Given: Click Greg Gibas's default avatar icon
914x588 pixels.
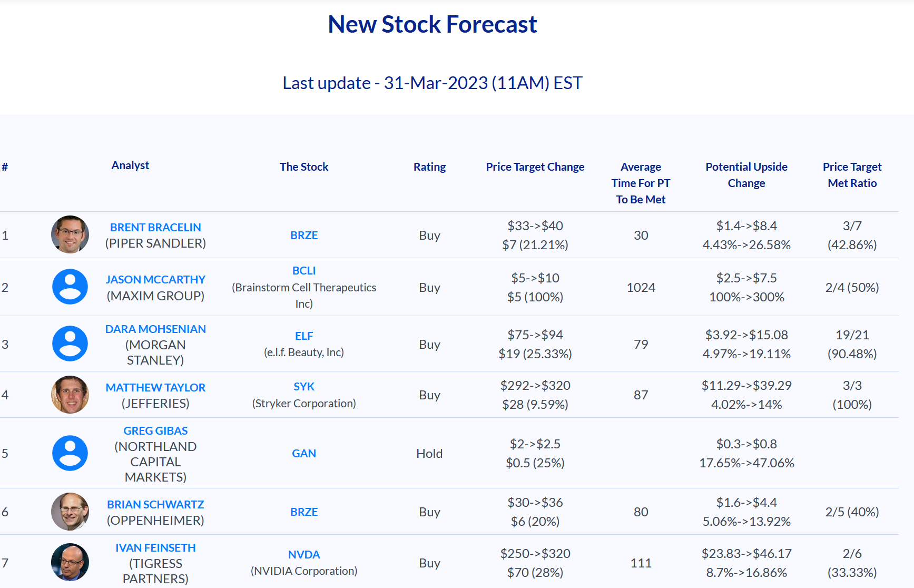Looking at the screenshot, I should (x=70, y=453).
